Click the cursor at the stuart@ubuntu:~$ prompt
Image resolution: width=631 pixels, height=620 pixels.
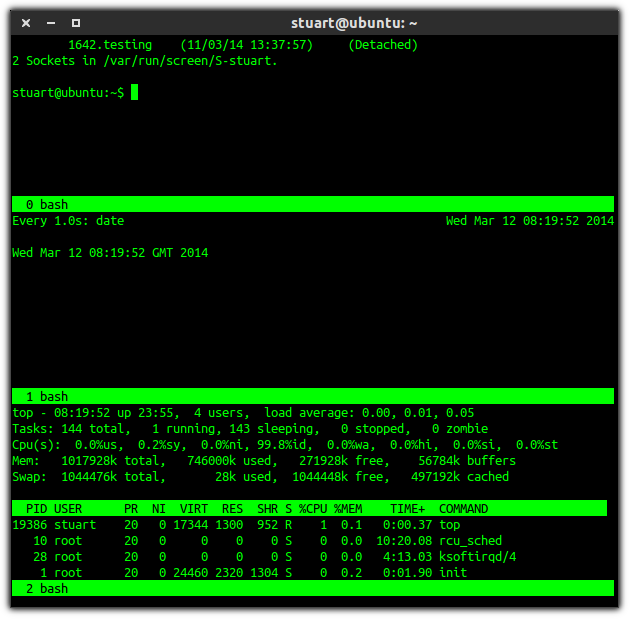tap(134, 92)
